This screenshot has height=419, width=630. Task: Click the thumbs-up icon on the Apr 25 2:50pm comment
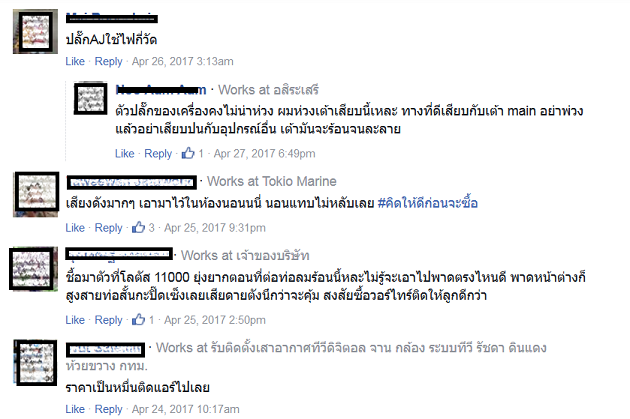(138, 320)
